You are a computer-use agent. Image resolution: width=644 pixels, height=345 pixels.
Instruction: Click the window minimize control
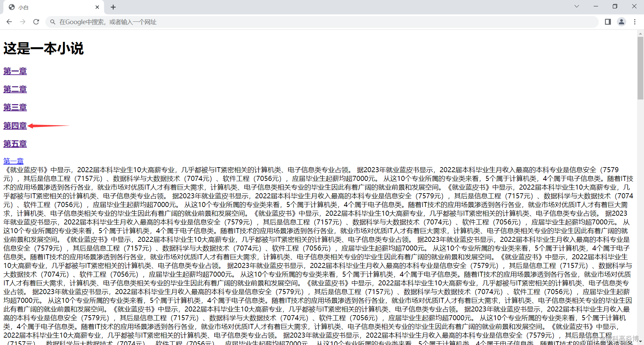(596, 6)
